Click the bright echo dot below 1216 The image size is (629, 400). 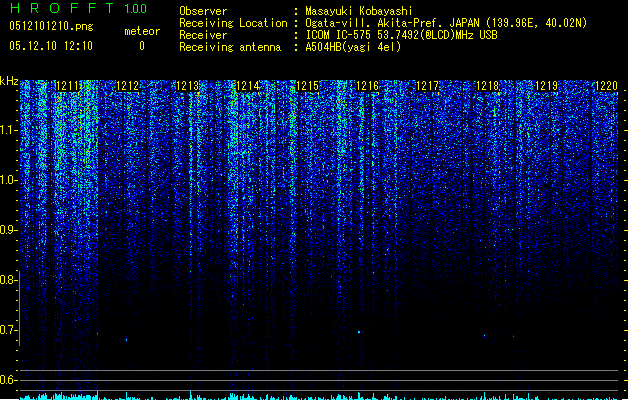359,332
